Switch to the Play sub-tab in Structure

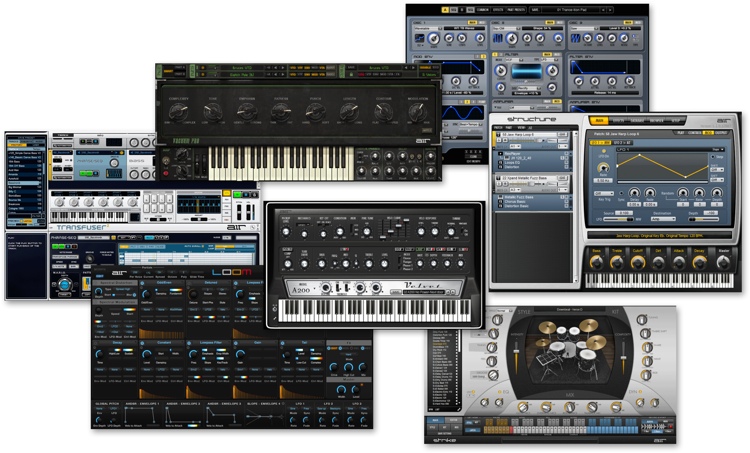[x=680, y=133]
